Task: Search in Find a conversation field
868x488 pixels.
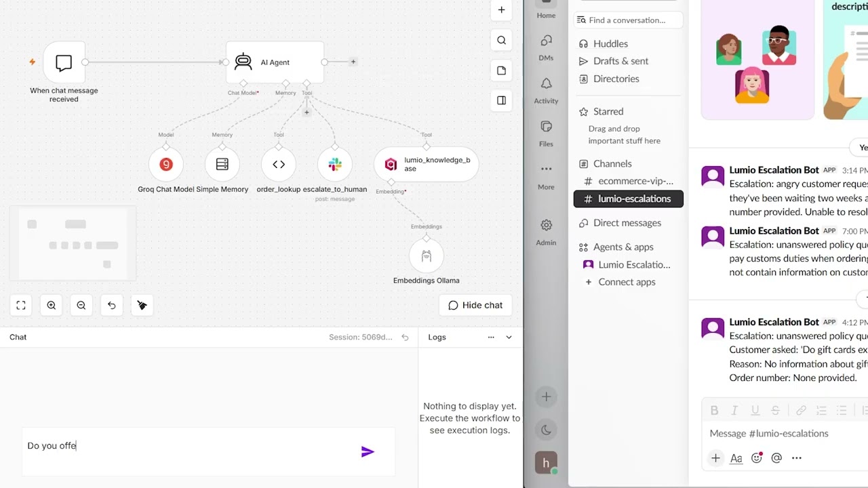Action: [627, 20]
